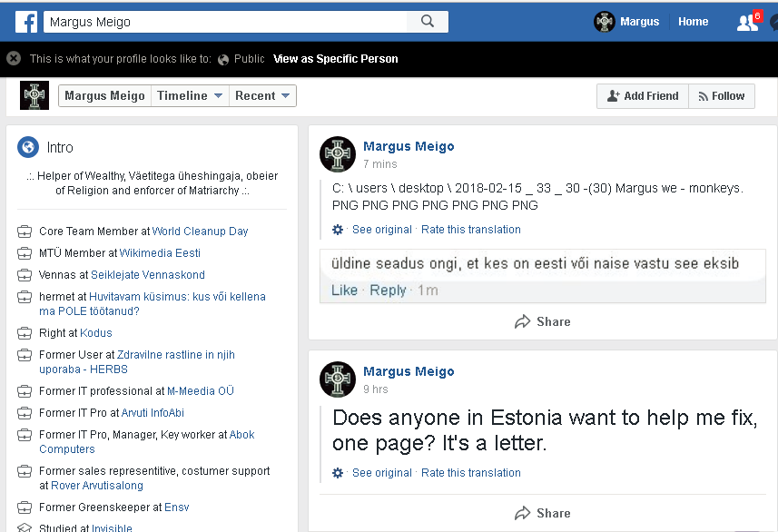The image size is (778, 532).
Task: Click profile avatar on the 7 mins post
Action: coord(338,154)
